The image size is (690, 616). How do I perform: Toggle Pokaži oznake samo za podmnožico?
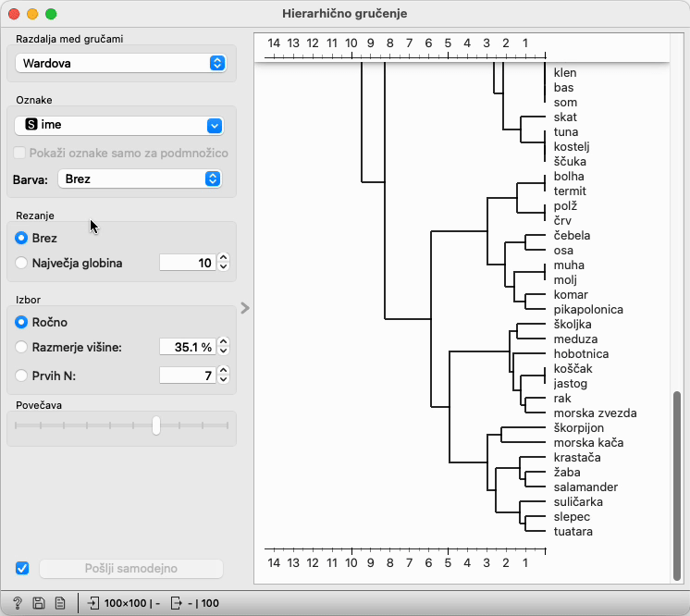coord(19,154)
